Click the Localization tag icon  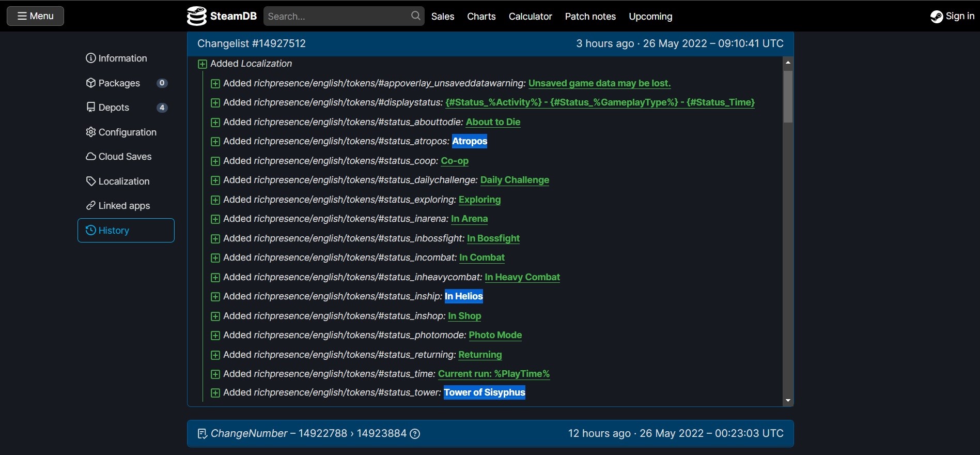[x=91, y=181]
